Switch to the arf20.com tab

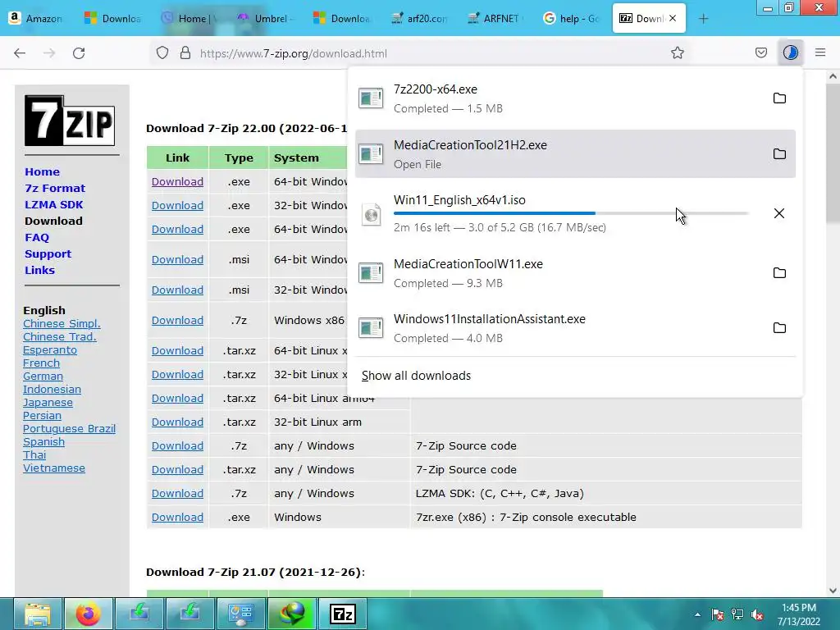419,18
